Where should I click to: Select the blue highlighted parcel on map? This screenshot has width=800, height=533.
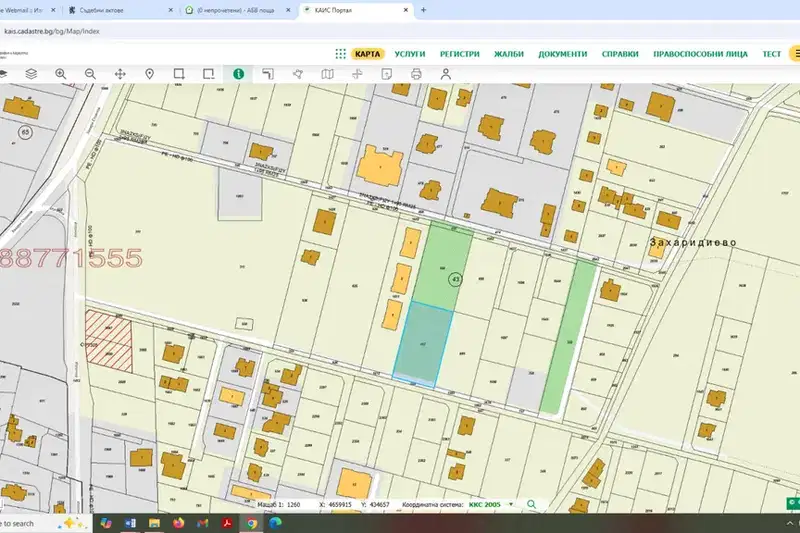423,343
